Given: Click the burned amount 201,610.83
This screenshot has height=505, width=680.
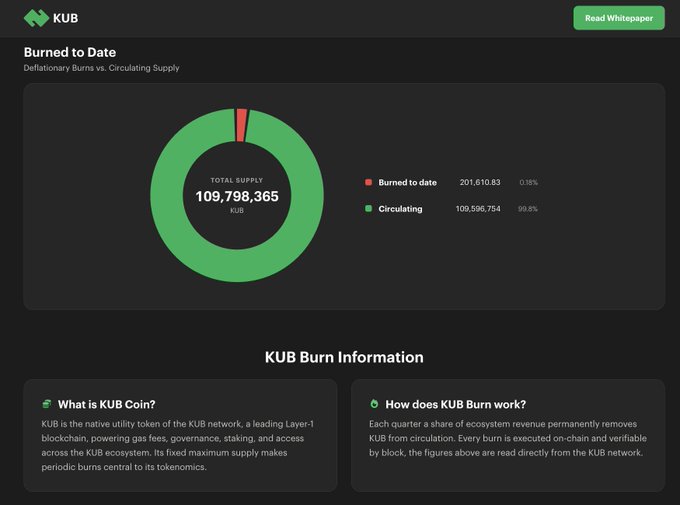Looking at the screenshot, I should (480, 182).
